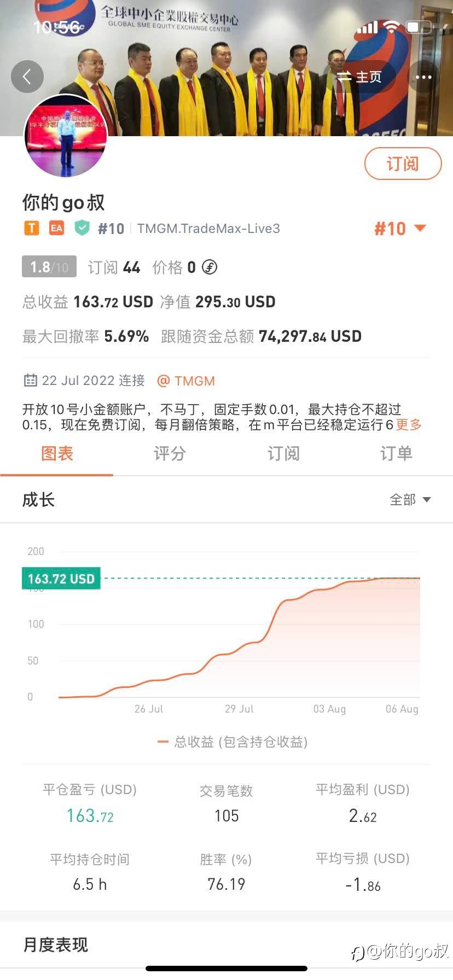Image resolution: width=453 pixels, height=980 pixels.
Task: Open the 订单 tab
Action: coord(396,453)
